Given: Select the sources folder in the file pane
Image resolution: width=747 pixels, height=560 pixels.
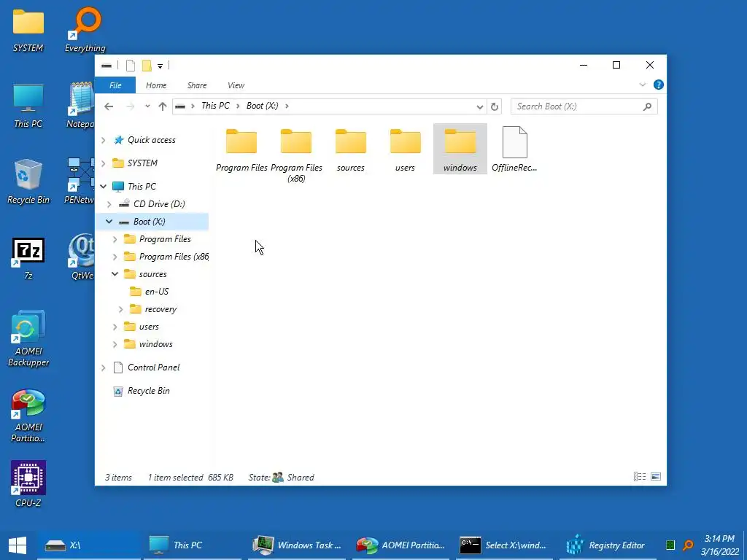Looking at the screenshot, I should (351, 149).
